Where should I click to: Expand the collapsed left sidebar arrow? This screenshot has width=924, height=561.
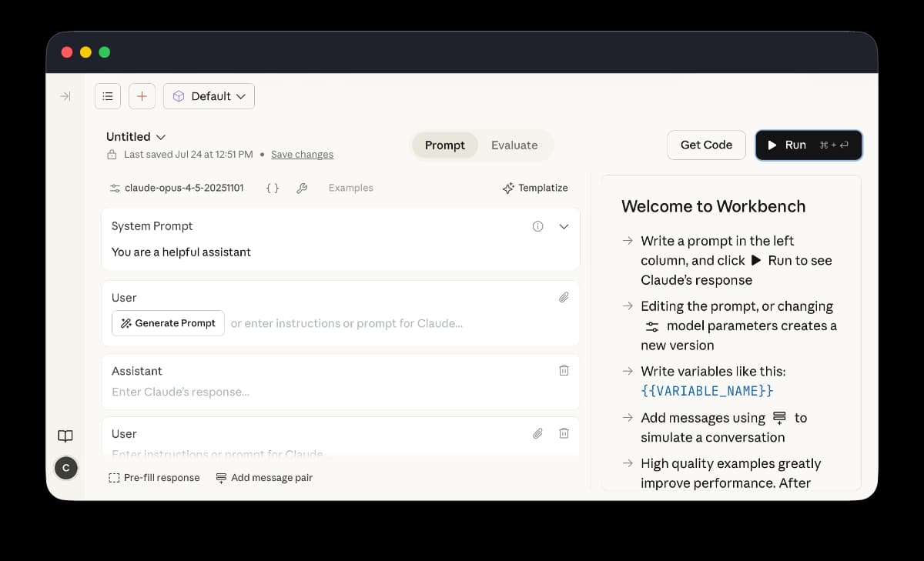tap(65, 96)
